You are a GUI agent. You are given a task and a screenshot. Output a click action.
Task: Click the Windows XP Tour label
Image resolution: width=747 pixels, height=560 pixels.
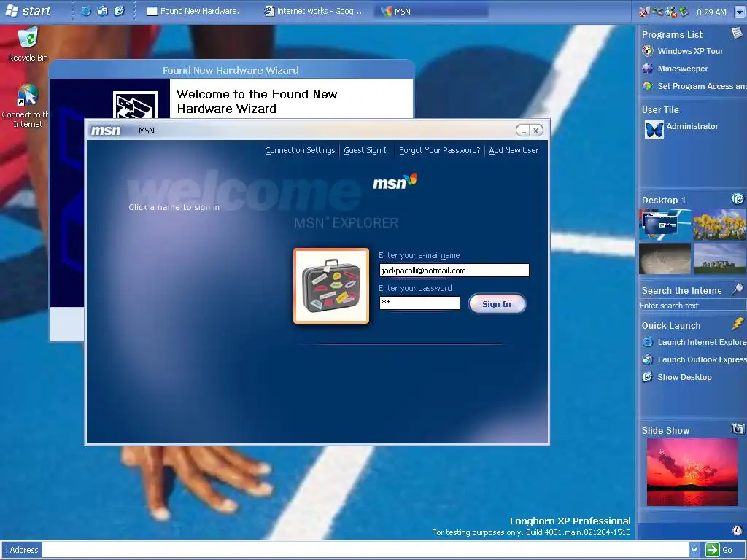click(x=690, y=51)
